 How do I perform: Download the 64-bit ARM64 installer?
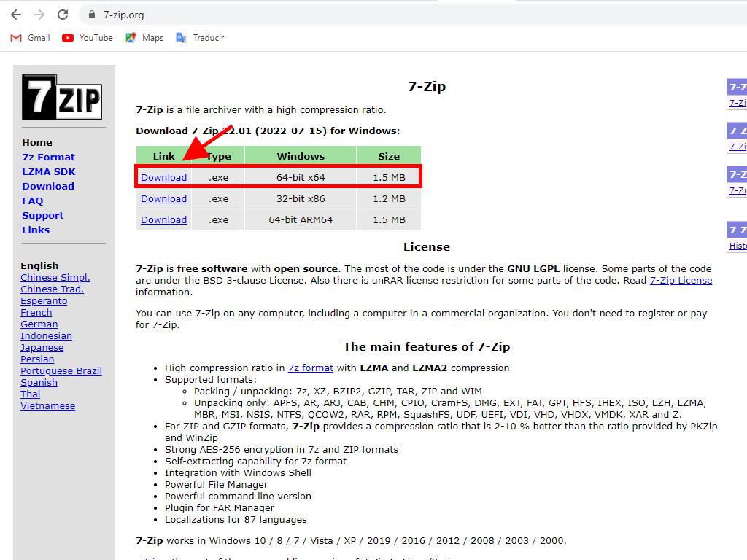pyautogui.click(x=163, y=219)
